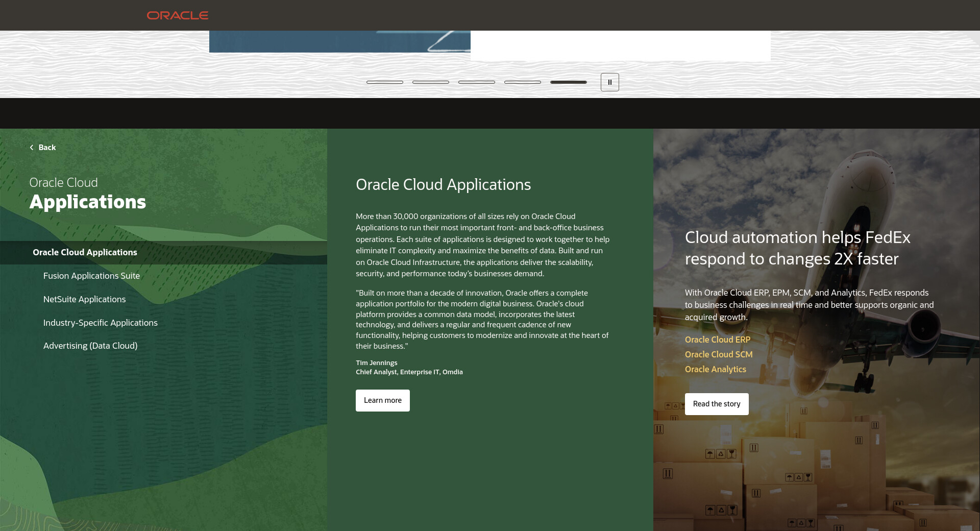Screen dimensions: 980x531
Task: Click the carousel slide image thumbnail
Action: coord(339,41)
